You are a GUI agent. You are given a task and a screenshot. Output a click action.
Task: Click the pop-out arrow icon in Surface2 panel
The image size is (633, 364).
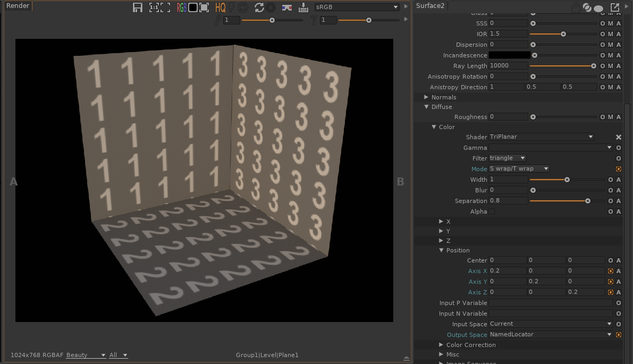tap(615, 7)
